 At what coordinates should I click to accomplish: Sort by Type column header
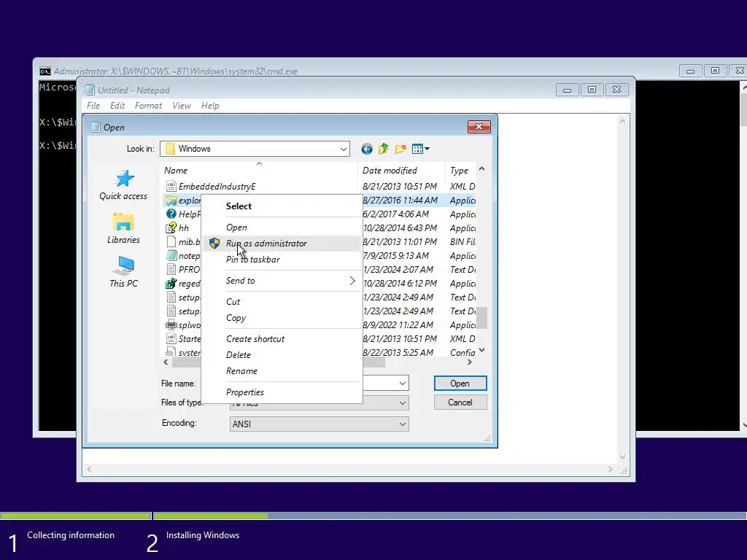pos(461,171)
